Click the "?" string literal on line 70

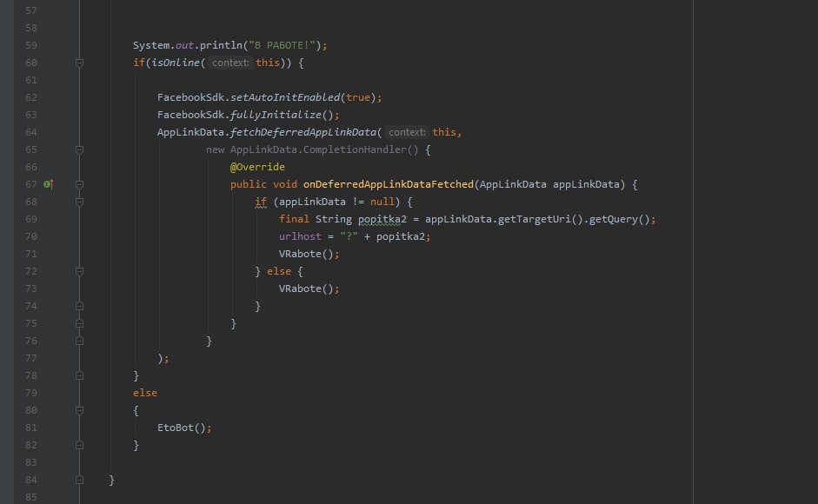click(x=349, y=236)
